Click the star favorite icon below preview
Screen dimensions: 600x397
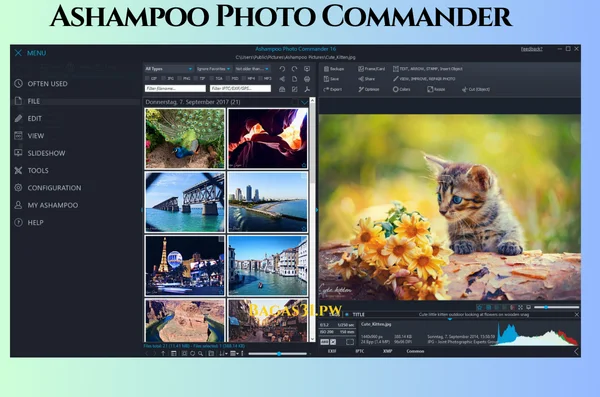pos(479,307)
